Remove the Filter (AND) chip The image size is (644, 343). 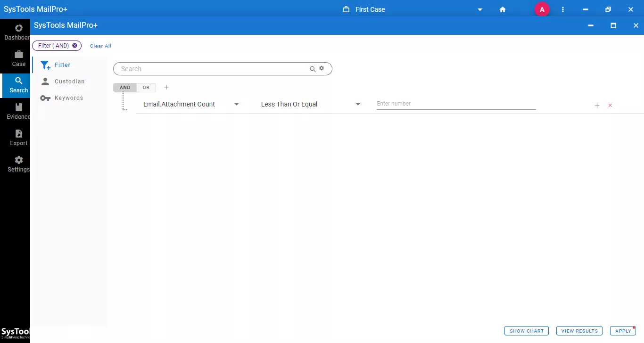pos(74,46)
